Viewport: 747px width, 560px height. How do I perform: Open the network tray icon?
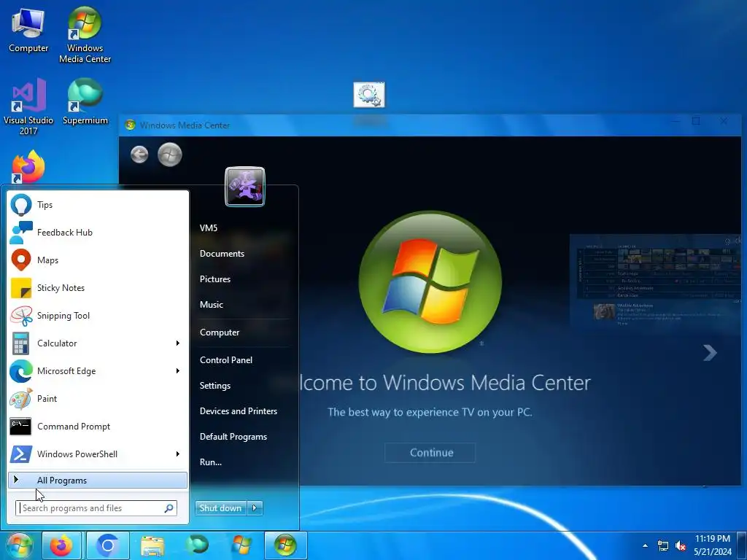tap(662, 545)
